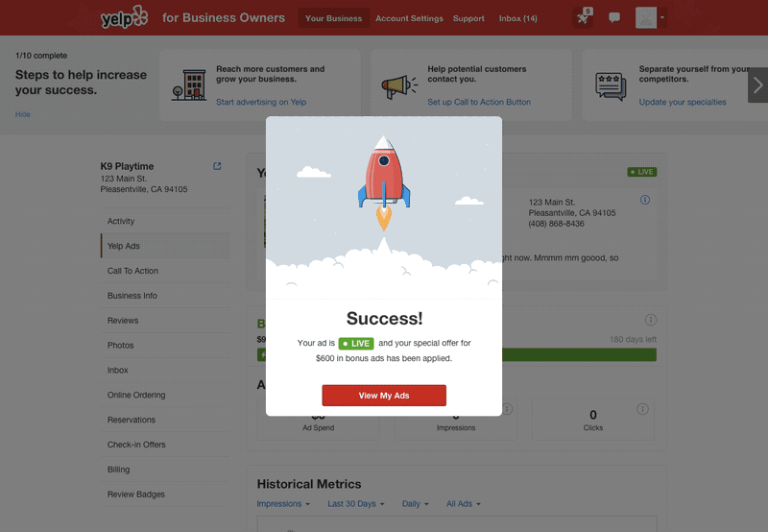Click the building icon in advertising card

click(x=189, y=85)
